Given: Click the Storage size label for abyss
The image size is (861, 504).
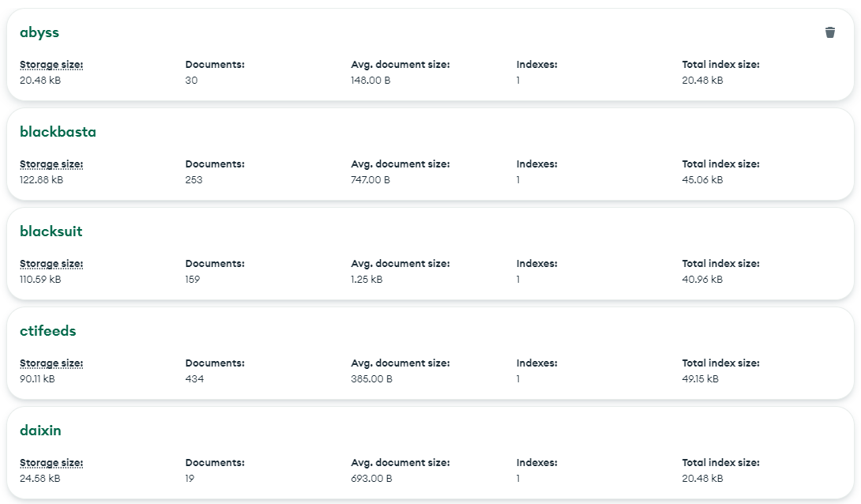Looking at the screenshot, I should (51, 65).
